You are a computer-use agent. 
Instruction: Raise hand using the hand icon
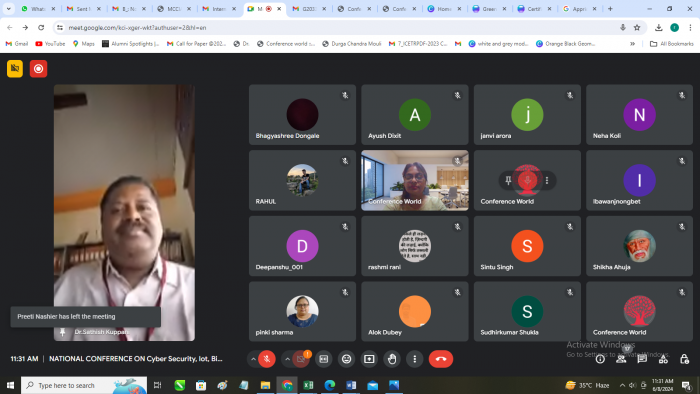tap(392, 359)
